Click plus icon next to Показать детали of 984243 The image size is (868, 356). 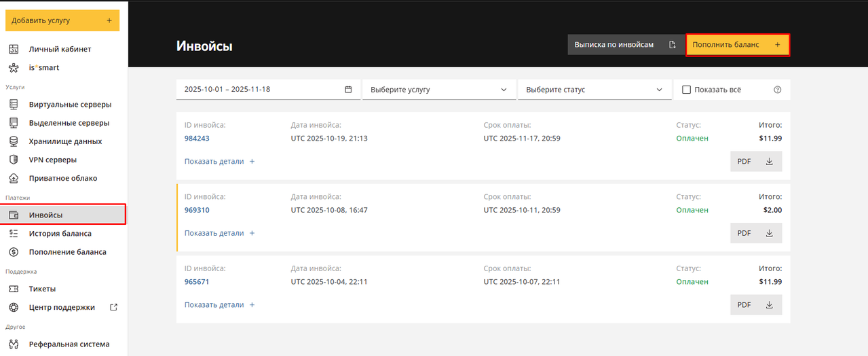(x=252, y=162)
